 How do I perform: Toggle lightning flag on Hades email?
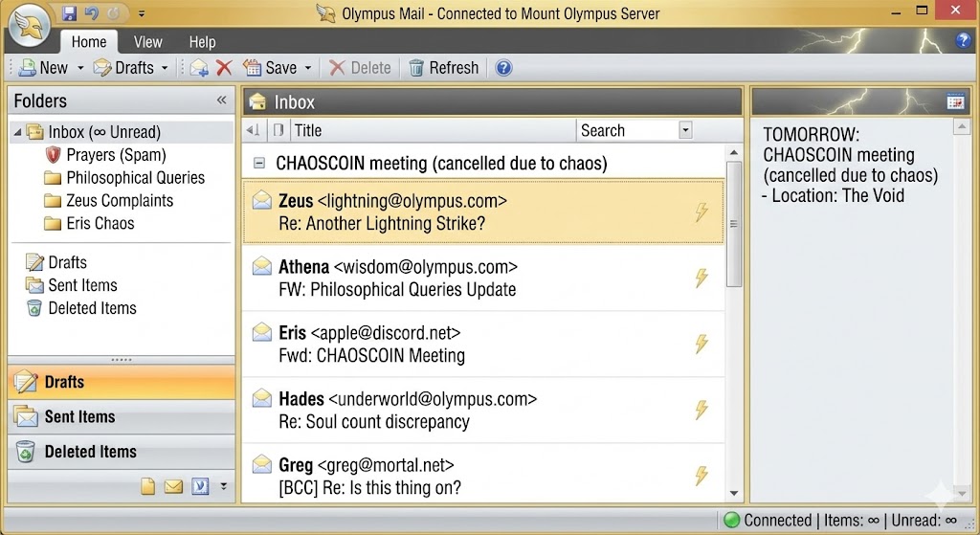click(702, 410)
